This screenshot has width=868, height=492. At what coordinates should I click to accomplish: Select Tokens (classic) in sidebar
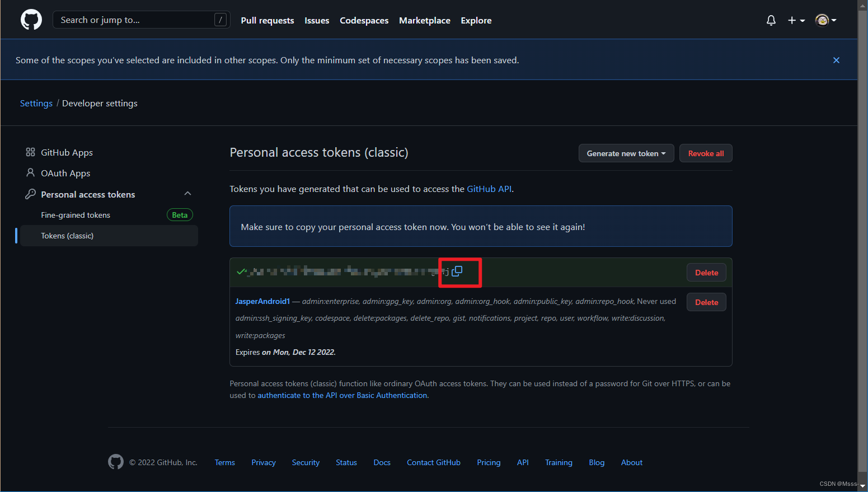tap(109, 236)
